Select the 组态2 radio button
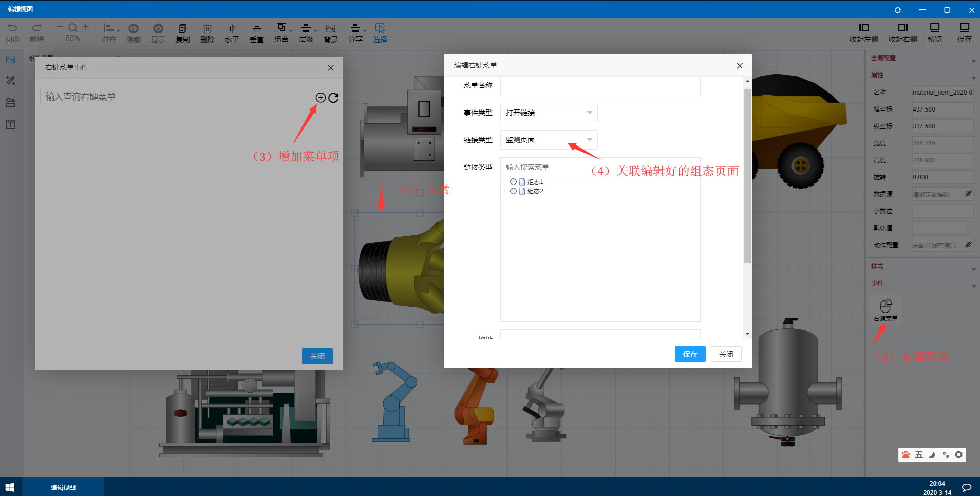 513,191
